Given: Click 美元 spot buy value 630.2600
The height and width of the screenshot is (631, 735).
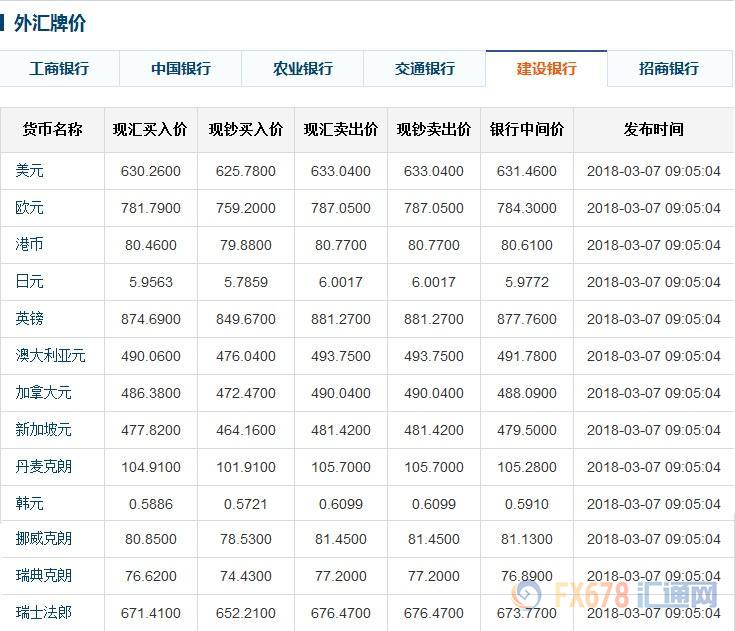Looking at the screenshot, I should pyautogui.click(x=151, y=171).
